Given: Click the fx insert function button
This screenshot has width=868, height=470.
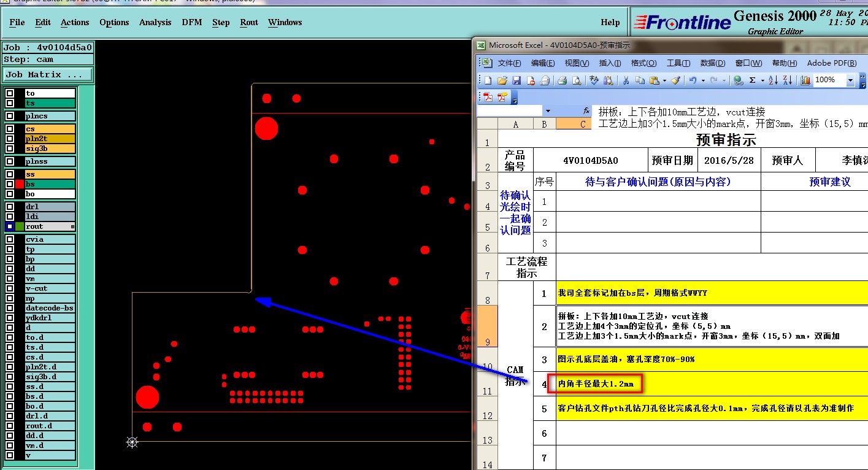Looking at the screenshot, I should 586,111.
